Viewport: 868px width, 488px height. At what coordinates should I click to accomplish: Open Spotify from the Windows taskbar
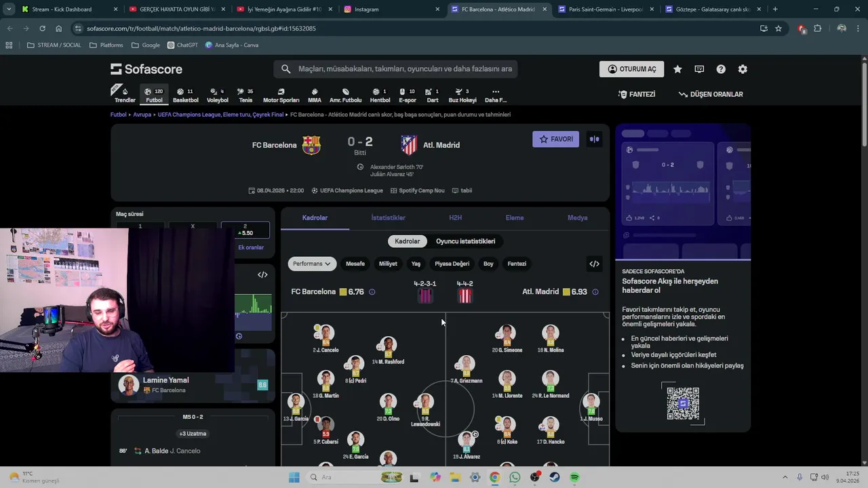pos(574,477)
